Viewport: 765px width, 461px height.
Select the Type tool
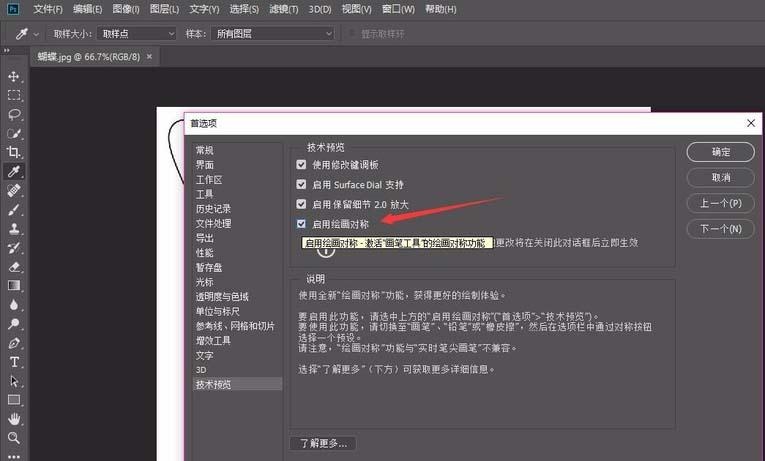click(14, 362)
